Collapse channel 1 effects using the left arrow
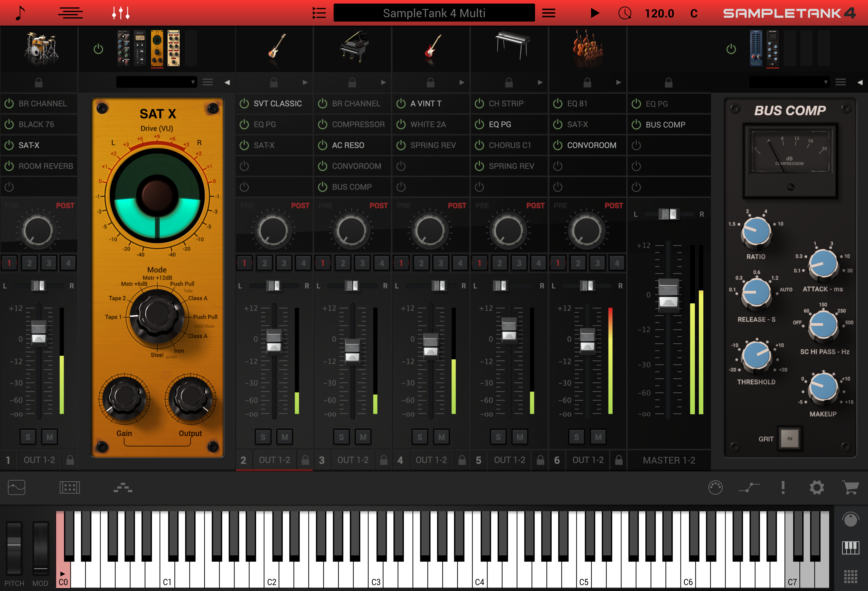868x591 pixels. click(x=227, y=82)
